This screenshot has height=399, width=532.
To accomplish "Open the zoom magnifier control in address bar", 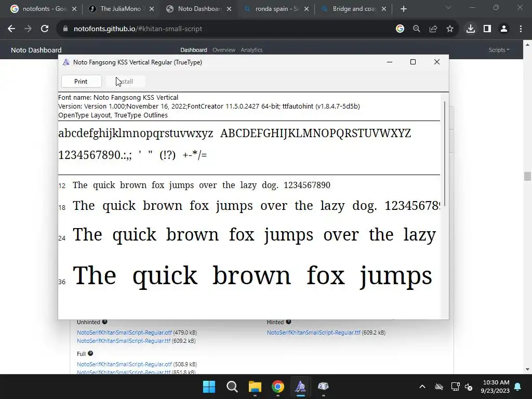I will [417, 29].
